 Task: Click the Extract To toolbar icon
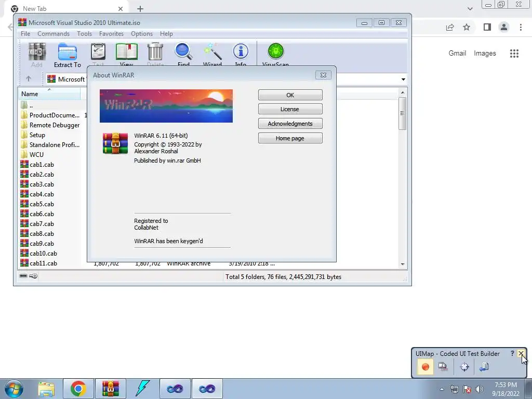(x=68, y=55)
